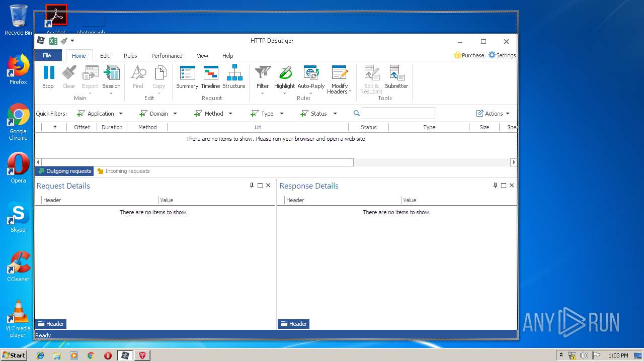Open the File menu
The image size is (644, 362).
[47, 55]
